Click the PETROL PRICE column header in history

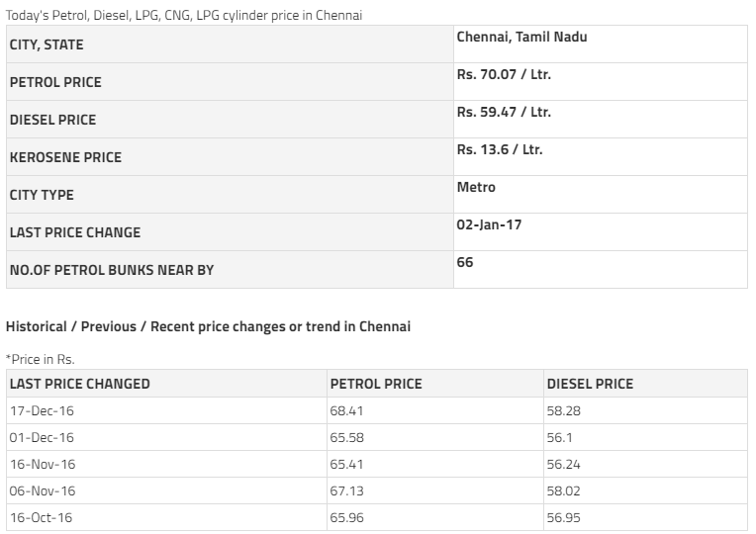(376, 384)
